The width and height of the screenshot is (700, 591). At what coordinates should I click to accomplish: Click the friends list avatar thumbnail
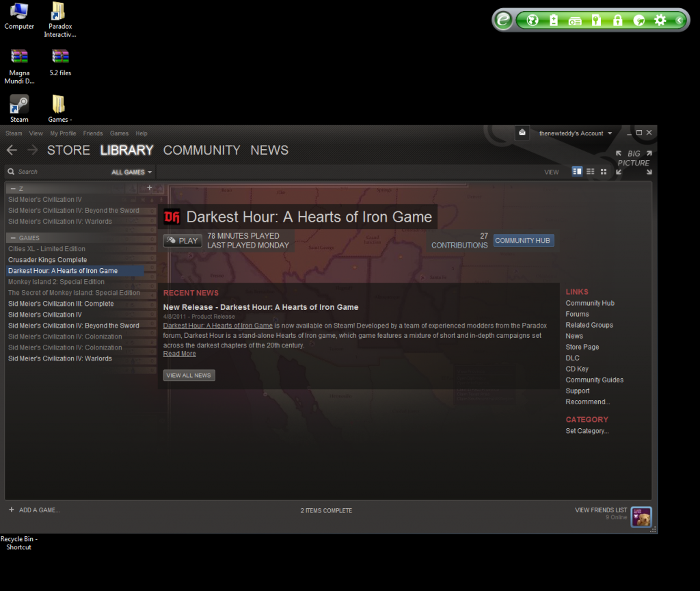click(x=641, y=517)
